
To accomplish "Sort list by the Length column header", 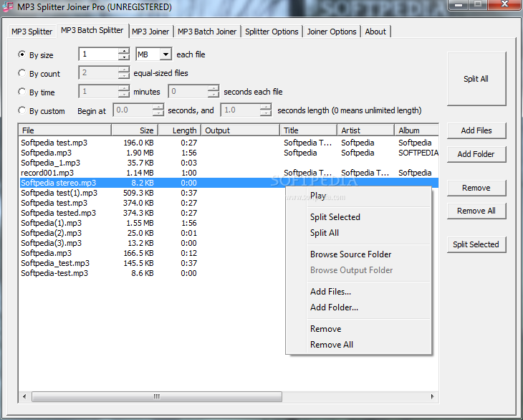I will pos(180,130).
